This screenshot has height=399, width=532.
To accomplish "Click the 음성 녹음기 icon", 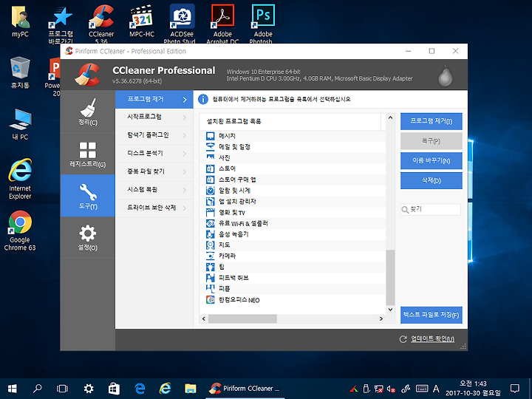I will point(211,234).
